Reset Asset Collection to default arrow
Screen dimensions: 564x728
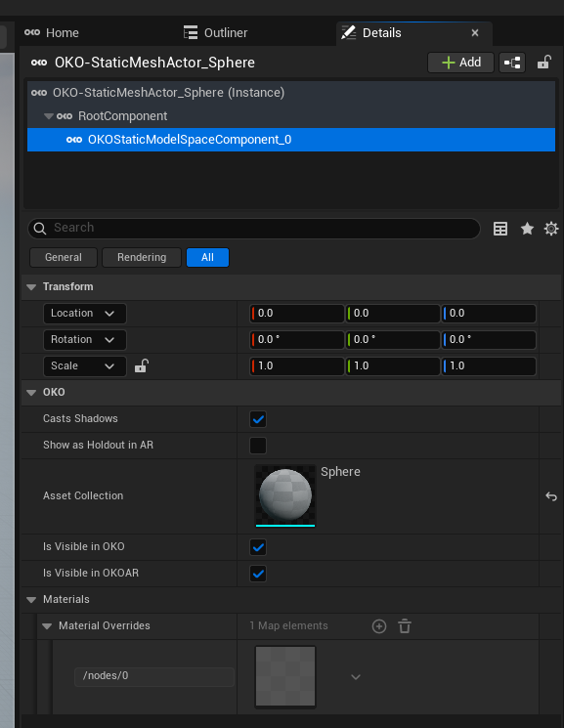coord(551,496)
